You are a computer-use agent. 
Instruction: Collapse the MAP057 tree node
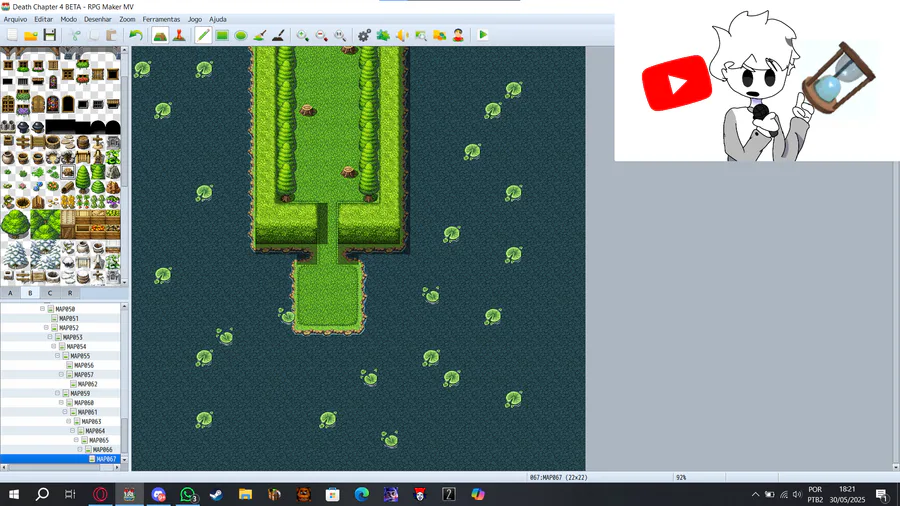tap(61, 375)
